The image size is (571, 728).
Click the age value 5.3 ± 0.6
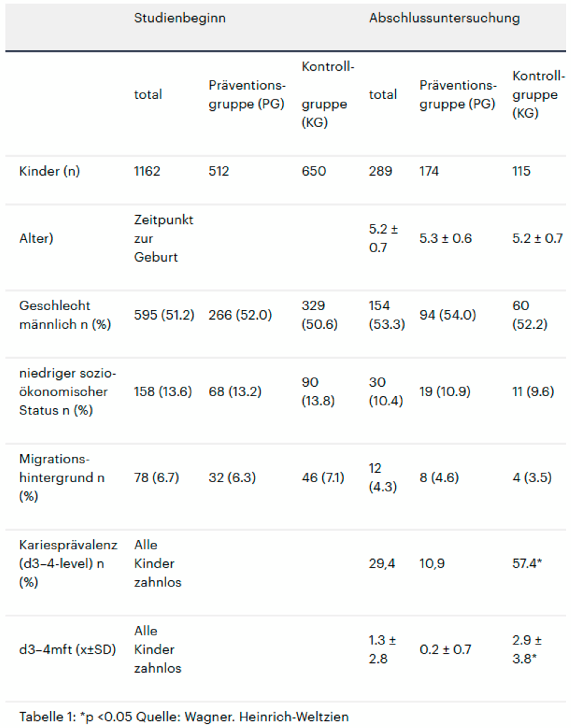(445, 238)
